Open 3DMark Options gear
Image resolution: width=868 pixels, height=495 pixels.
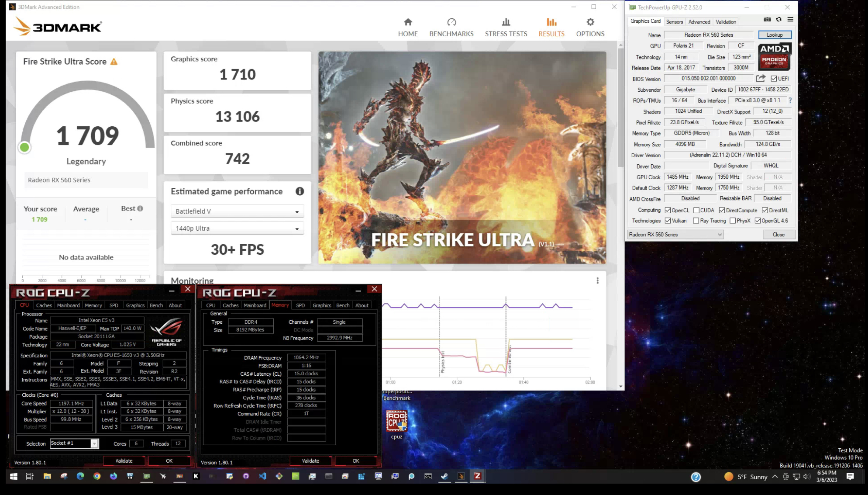[x=590, y=27]
